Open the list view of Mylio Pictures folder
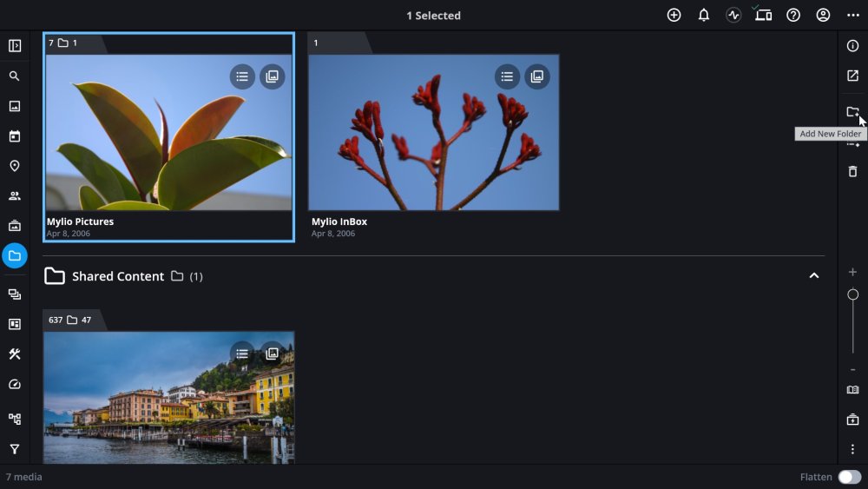 pos(242,76)
